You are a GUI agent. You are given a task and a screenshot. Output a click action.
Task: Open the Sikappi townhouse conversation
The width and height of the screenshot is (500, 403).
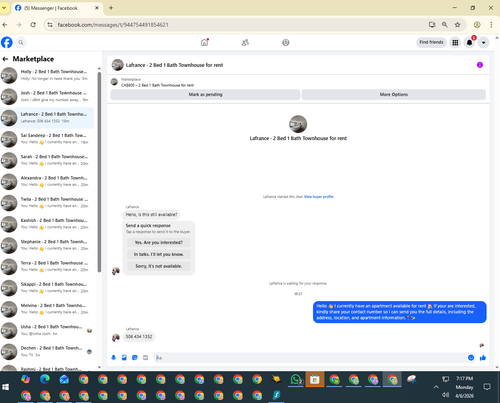pyautogui.click(x=47, y=288)
